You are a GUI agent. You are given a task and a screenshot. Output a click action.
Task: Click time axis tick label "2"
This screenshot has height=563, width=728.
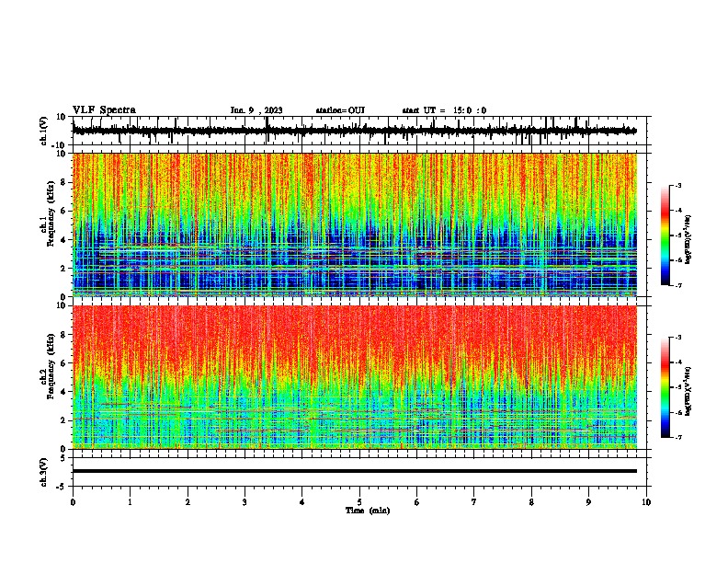coord(188,502)
